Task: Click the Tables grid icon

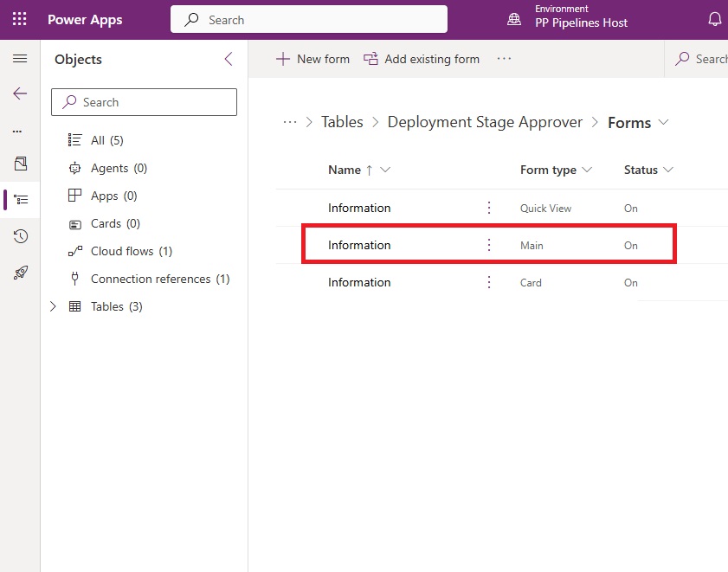Action: (74, 306)
